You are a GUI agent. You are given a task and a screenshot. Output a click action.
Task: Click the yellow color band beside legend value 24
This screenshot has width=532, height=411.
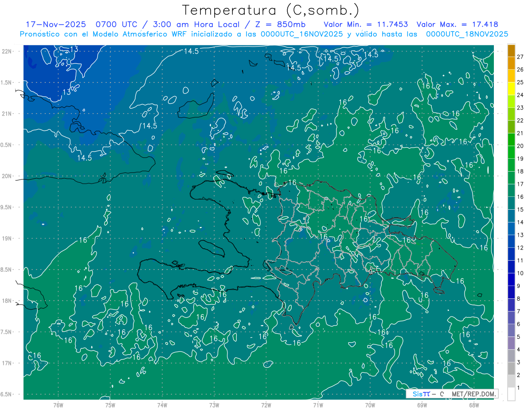[x=511, y=89]
